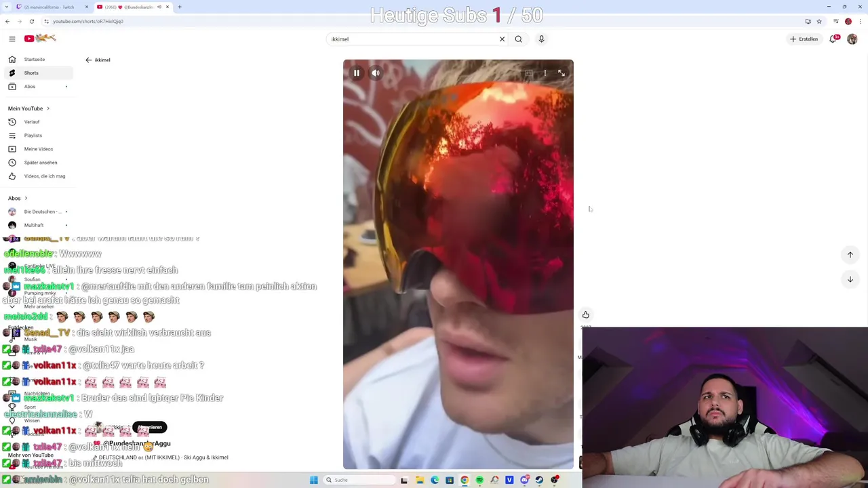Screen dimensions: 868x488
Task: Click the YouTube logo
Action: [40, 39]
